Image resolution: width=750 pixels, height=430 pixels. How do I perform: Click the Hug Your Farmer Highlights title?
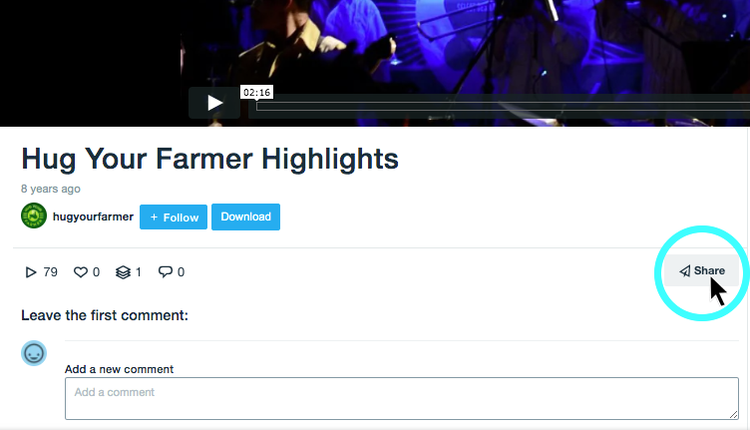(x=210, y=159)
